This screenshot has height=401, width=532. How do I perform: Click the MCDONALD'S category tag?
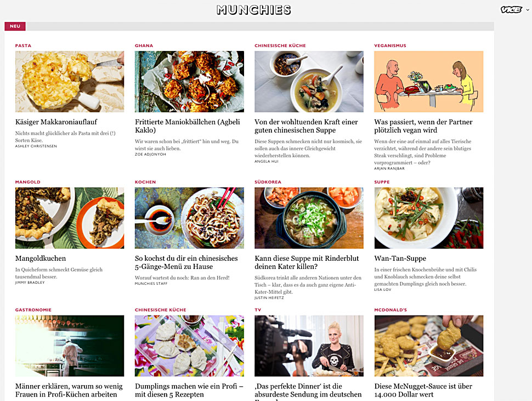(x=390, y=310)
